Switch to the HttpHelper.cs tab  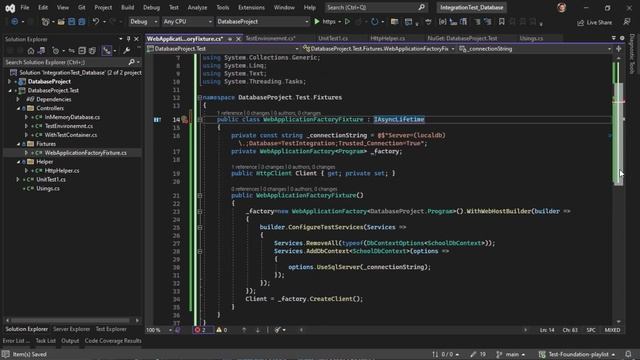[387, 38]
